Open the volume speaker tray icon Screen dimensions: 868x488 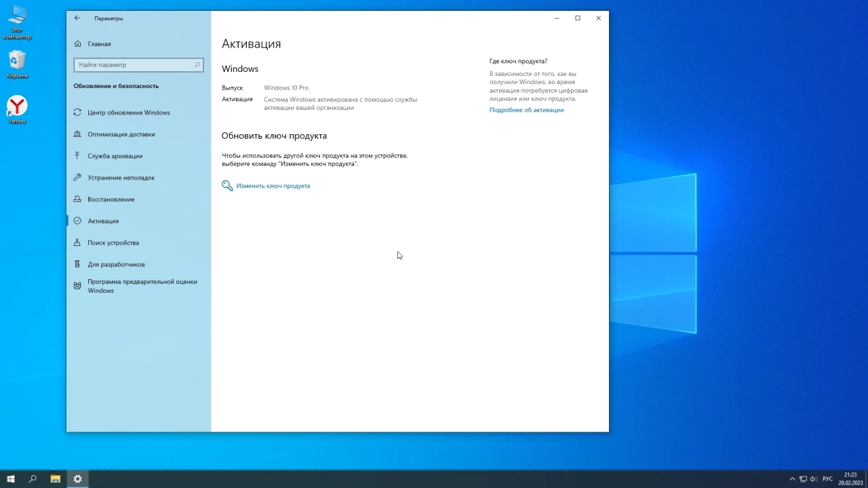pos(814,479)
